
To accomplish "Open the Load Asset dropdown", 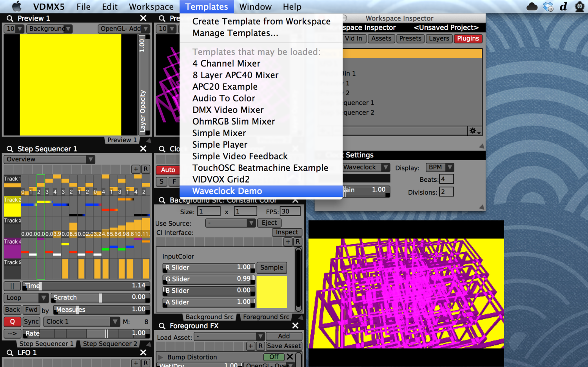I will click(229, 336).
